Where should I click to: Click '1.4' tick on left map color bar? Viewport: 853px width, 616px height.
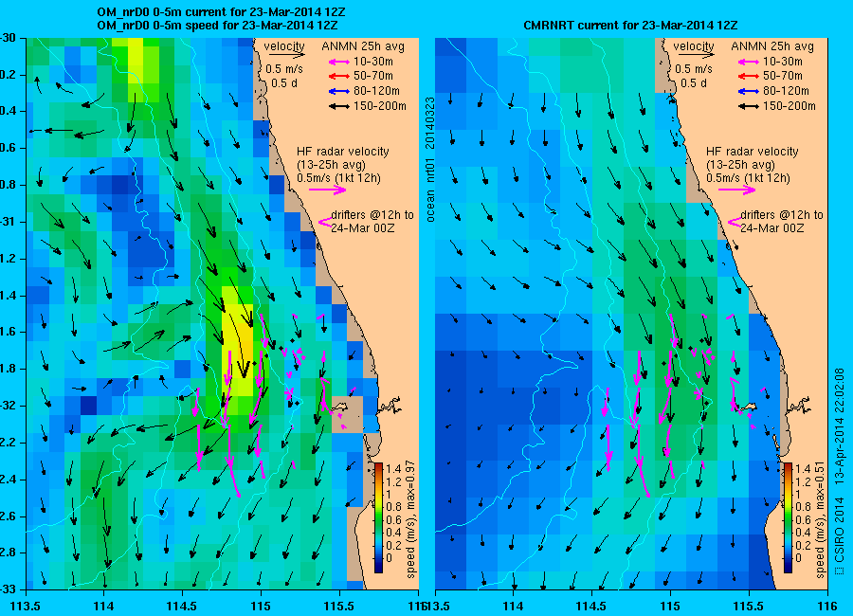click(393, 469)
